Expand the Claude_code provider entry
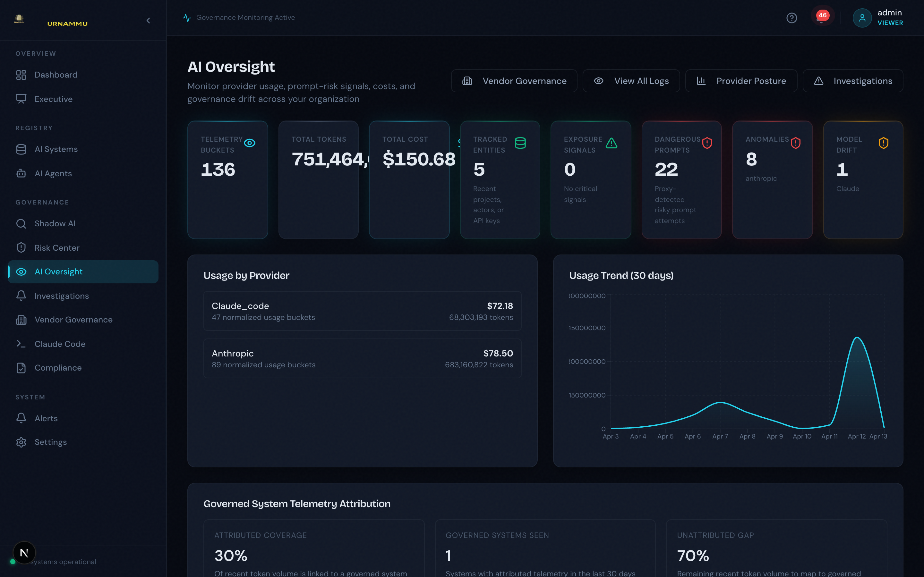 pyautogui.click(x=362, y=311)
